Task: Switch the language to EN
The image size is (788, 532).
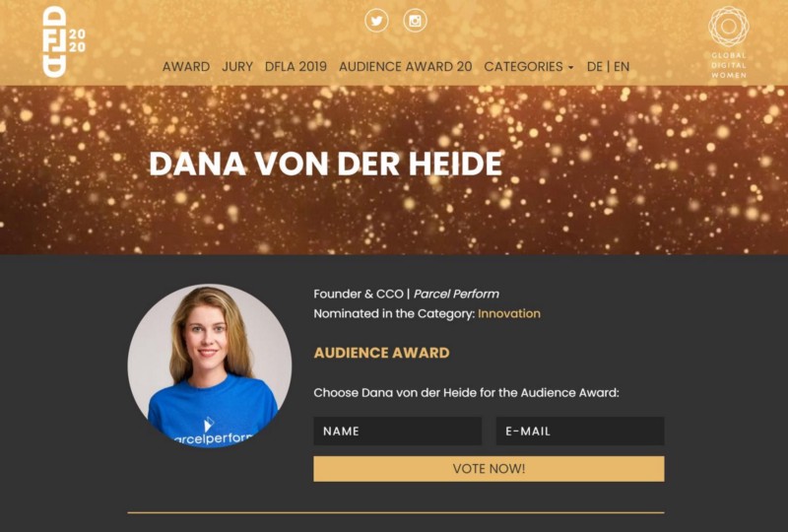Action: tap(622, 66)
